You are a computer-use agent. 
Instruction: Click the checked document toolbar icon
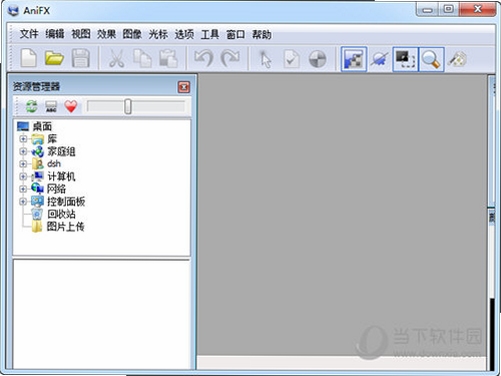click(x=291, y=59)
